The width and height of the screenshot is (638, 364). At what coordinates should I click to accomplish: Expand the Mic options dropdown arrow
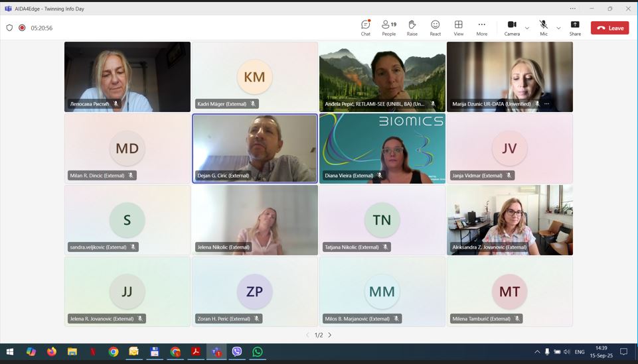tap(558, 28)
